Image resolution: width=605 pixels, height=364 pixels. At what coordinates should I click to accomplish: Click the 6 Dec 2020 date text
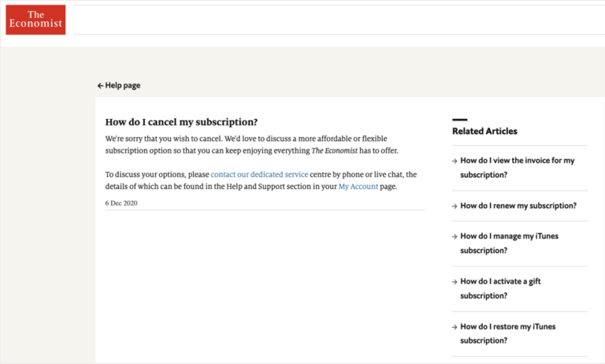click(121, 203)
